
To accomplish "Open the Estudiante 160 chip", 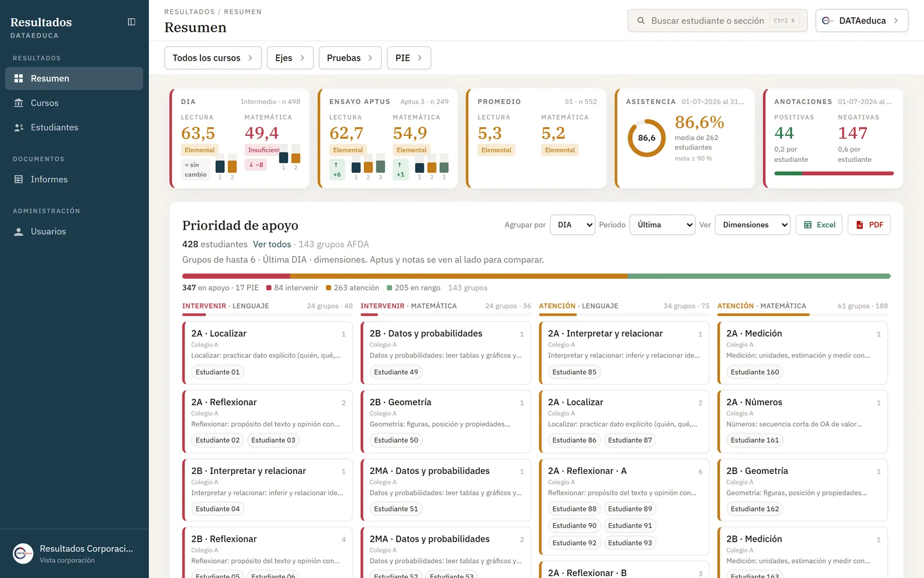I will [755, 372].
